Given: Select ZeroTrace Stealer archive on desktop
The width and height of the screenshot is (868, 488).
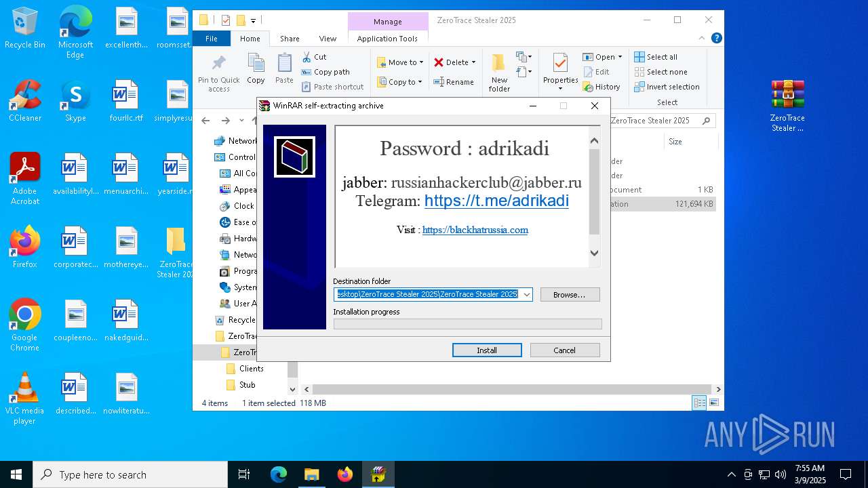Looking at the screenshot, I should (x=787, y=106).
